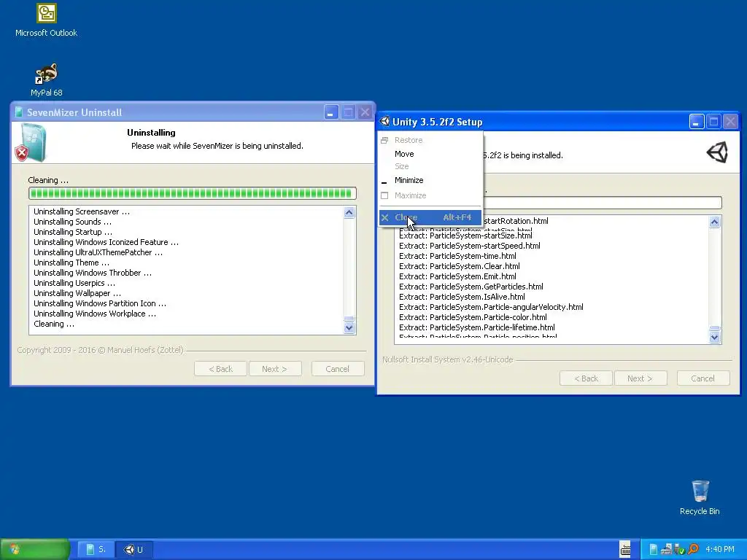747x560 pixels.
Task: Select 'Uninstalling Startup ...' log line
Action: 73,232
